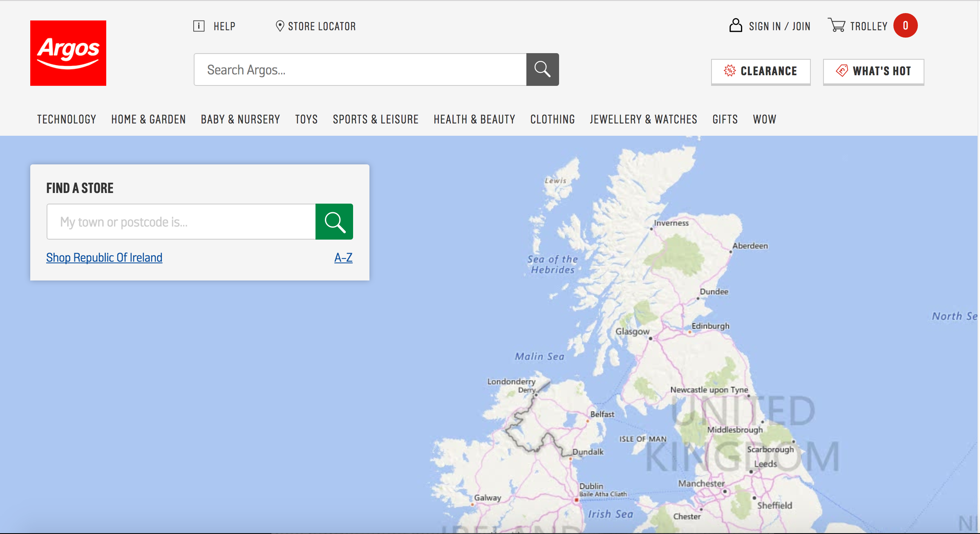
Task: Click Belfast on the map
Action: pyautogui.click(x=602, y=414)
